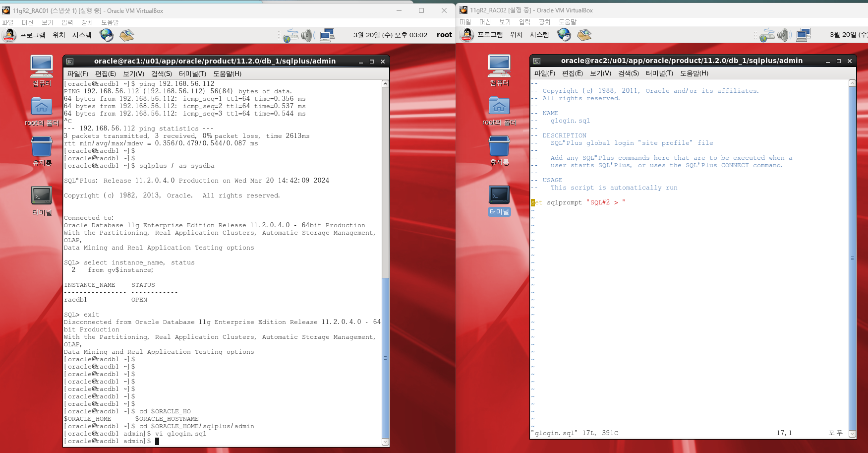The height and width of the screenshot is (453, 868).
Task: Open 위치 menu in the RAC01 GNOME panel
Action: click(x=59, y=35)
